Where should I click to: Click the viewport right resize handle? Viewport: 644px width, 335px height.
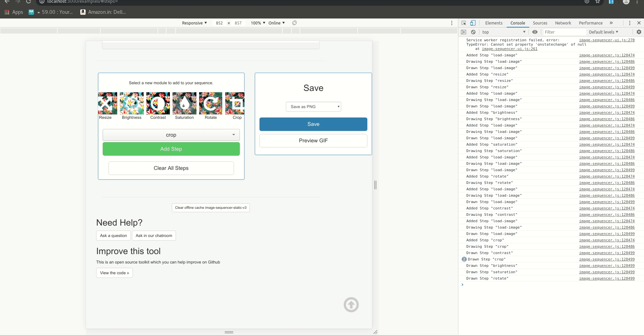tap(375, 185)
